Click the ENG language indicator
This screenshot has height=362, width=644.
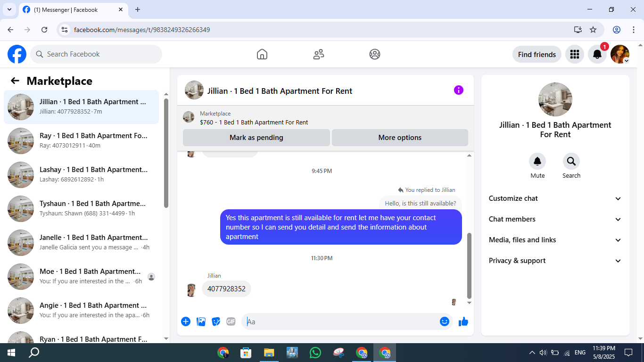(x=580, y=353)
